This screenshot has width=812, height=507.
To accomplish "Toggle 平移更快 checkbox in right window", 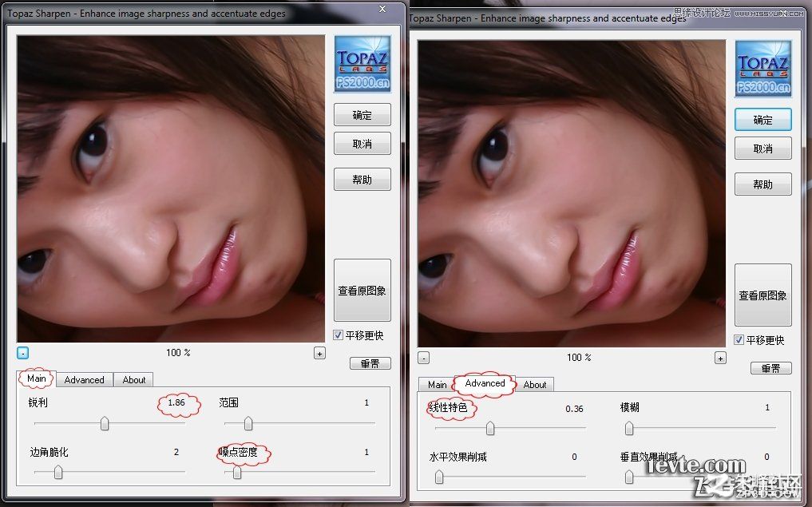I will coord(739,339).
